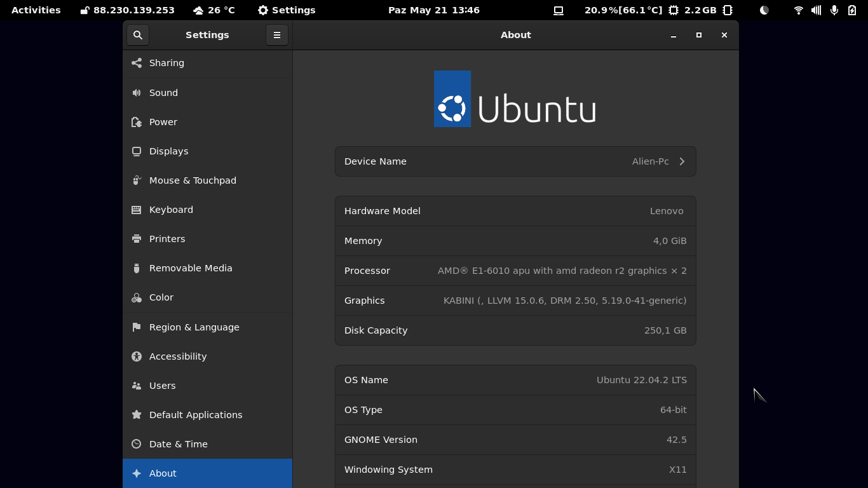868x488 pixels.
Task: Click the Device Name row
Action: point(515,161)
